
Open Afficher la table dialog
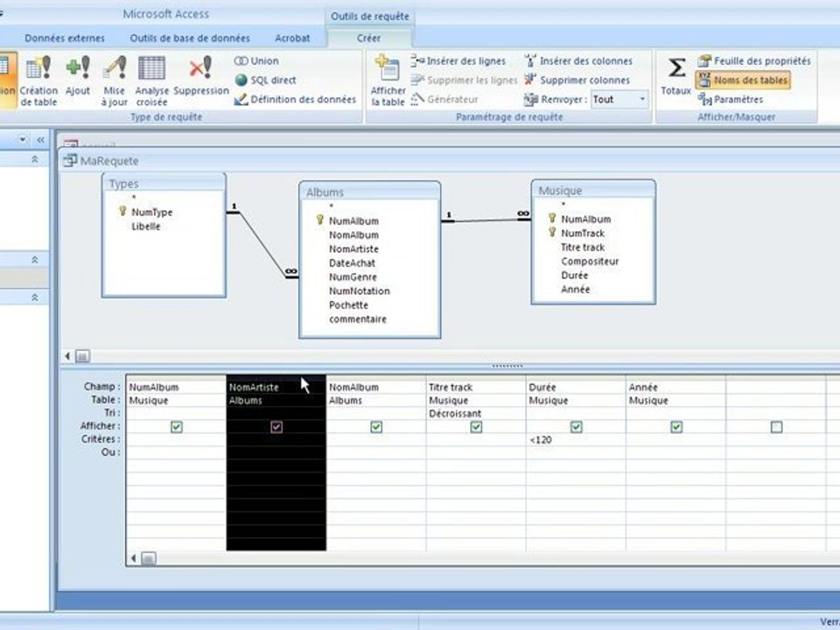(388, 80)
